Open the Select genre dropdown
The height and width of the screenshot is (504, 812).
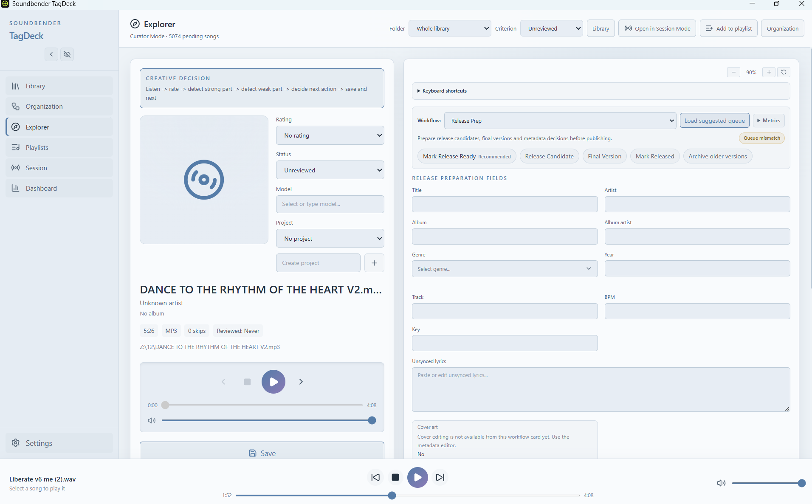505,269
